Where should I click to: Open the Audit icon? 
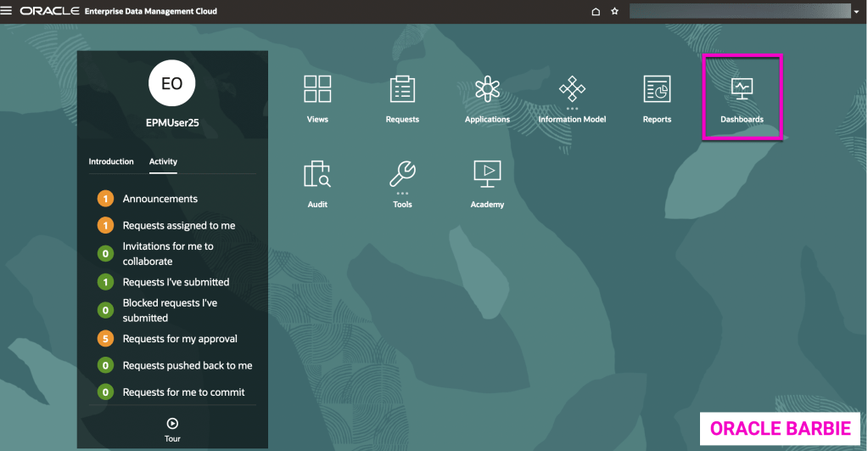point(317,174)
